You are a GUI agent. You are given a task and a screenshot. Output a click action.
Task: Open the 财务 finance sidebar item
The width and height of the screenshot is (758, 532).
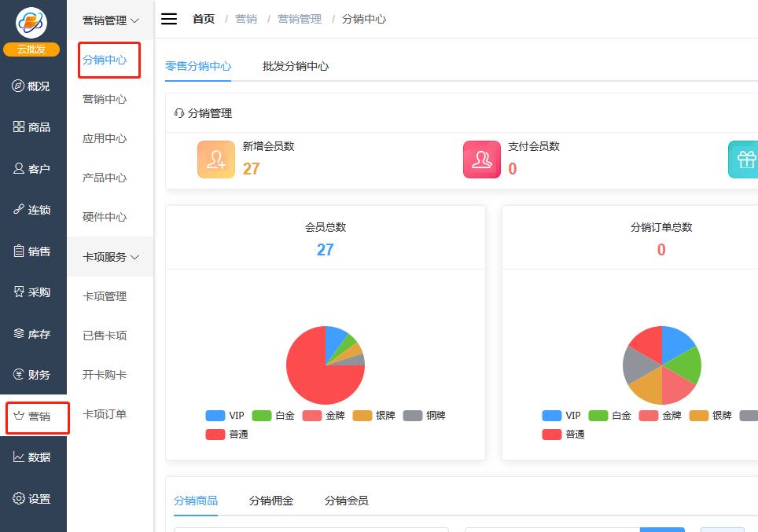[x=31, y=375]
